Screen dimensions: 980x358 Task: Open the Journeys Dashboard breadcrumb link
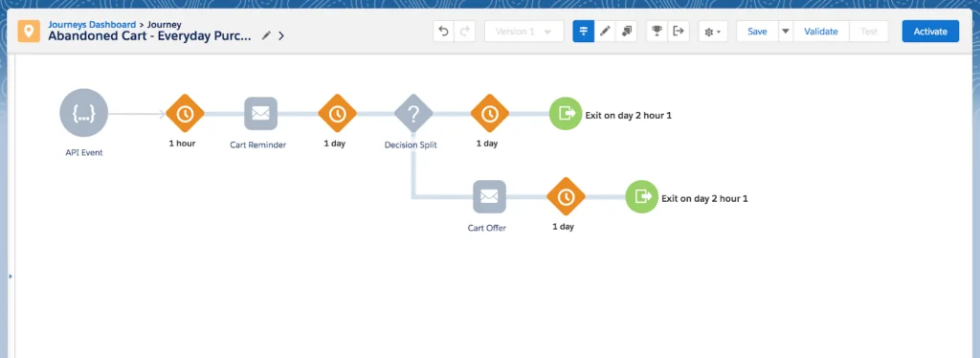(x=92, y=25)
